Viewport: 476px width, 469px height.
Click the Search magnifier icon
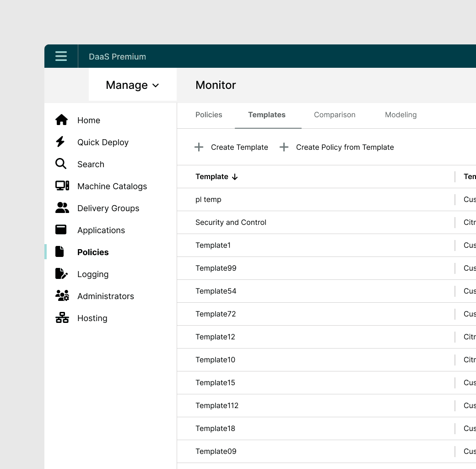pyautogui.click(x=61, y=164)
